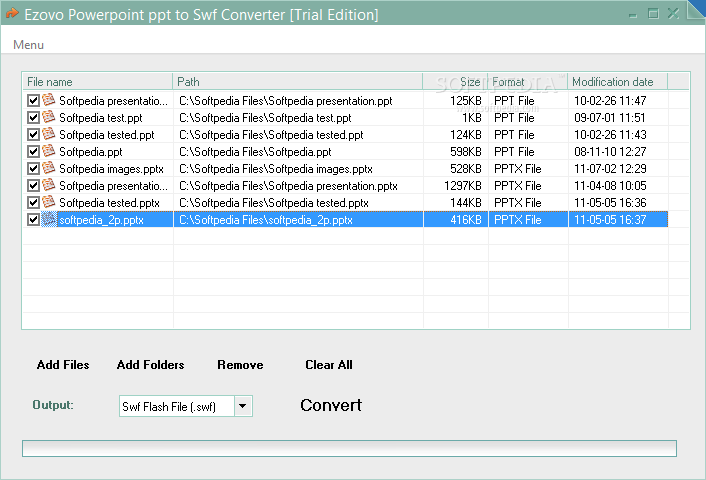
Task: Uncheck the softpedia_2p.pptx checkbox
Action: click(x=34, y=220)
